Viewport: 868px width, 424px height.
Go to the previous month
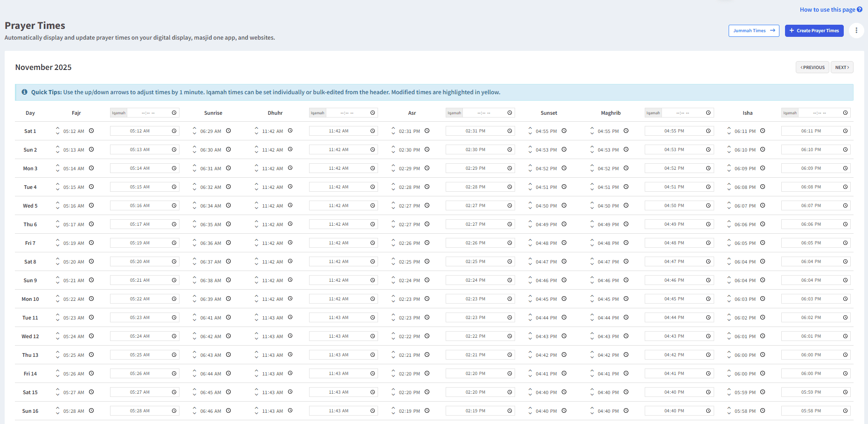[x=813, y=67]
